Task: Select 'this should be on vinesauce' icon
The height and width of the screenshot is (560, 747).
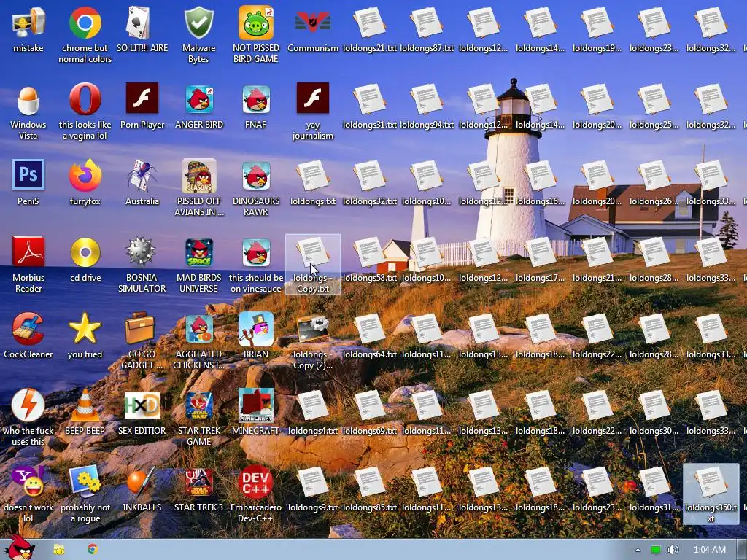Action: coord(256,252)
